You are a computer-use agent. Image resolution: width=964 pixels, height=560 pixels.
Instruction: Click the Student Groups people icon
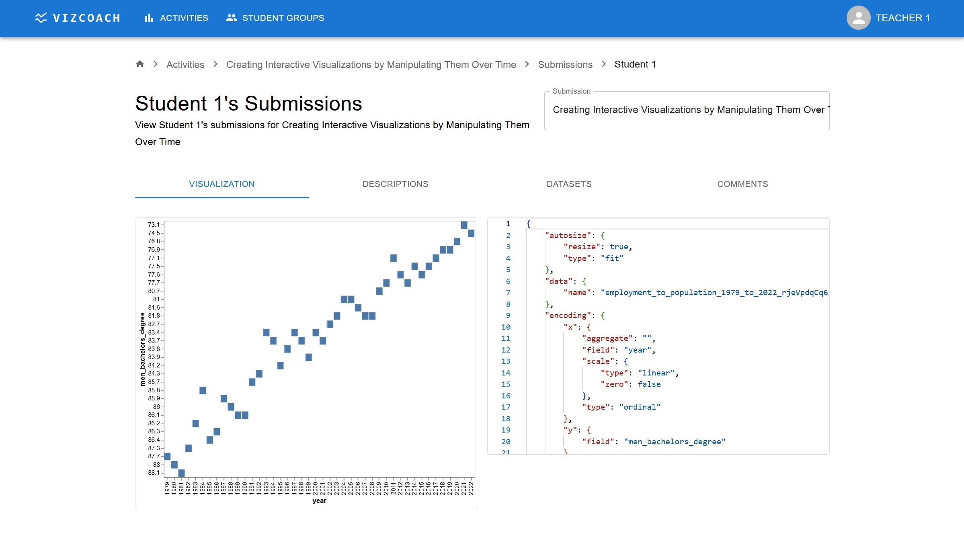coord(231,18)
